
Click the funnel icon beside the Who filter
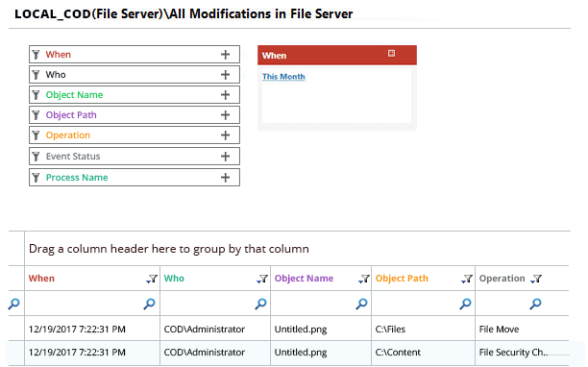[36, 75]
